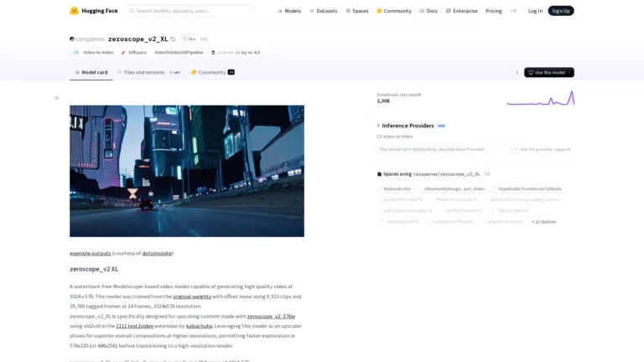
Task: Click the search models input field
Action: 190,11
